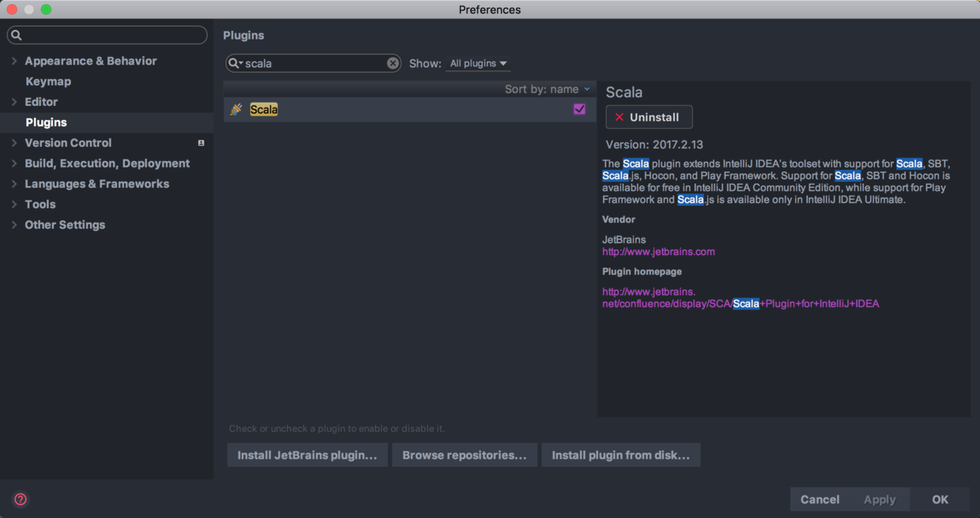The width and height of the screenshot is (980, 518).
Task: Open Appearance & Behavior settings
Action: 91,61
